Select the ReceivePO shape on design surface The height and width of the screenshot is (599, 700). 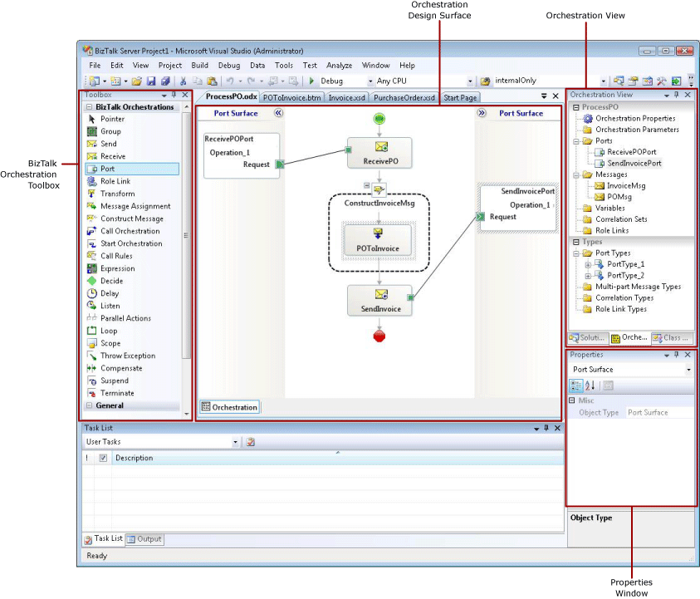380,153
